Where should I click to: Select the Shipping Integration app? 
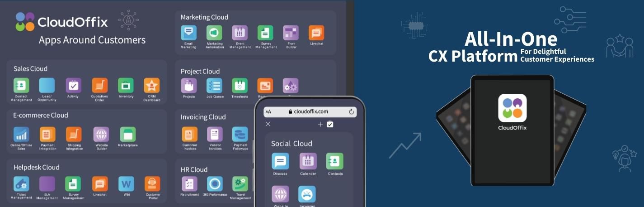coord(74,135)
